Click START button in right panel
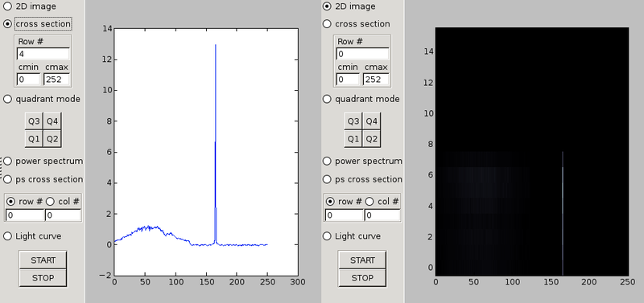 (x=362, y=260)
